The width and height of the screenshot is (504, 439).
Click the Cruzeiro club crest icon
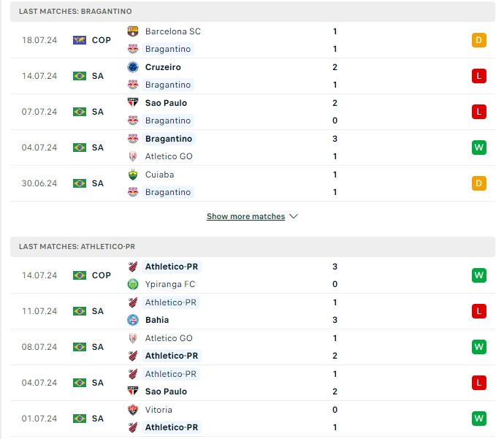pos(133,67)
